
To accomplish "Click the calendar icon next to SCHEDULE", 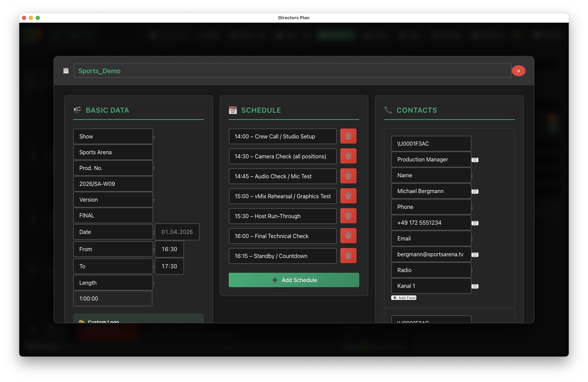I will tap(233, 110).
